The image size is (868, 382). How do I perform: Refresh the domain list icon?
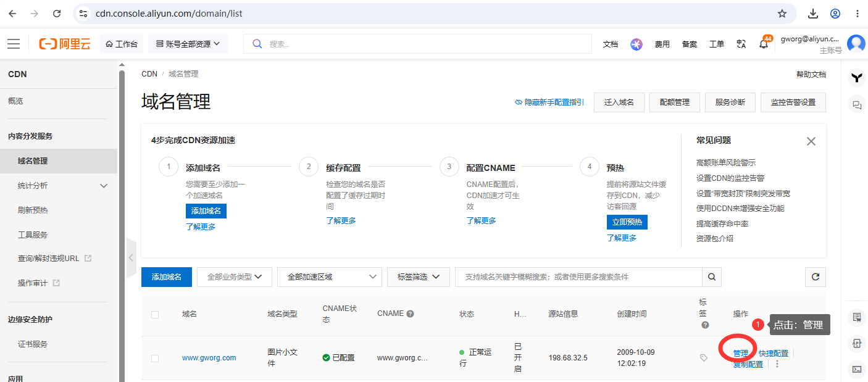[816, 277]
